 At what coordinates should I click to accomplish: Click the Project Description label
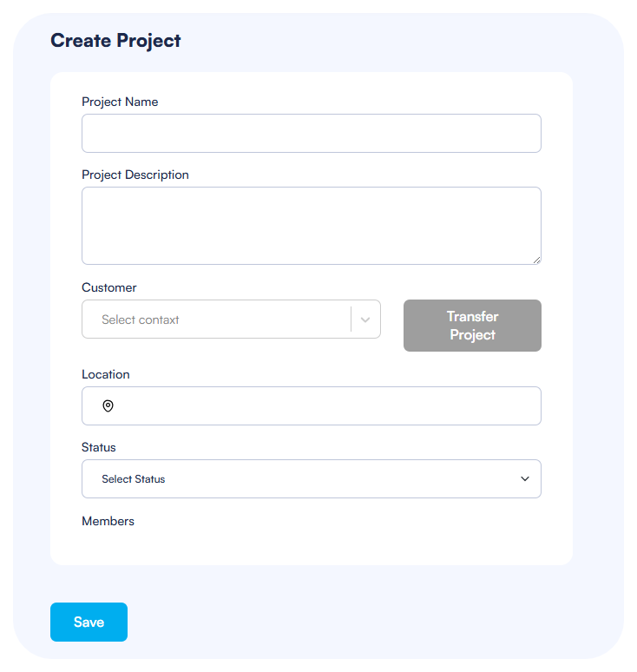(135, 175)
